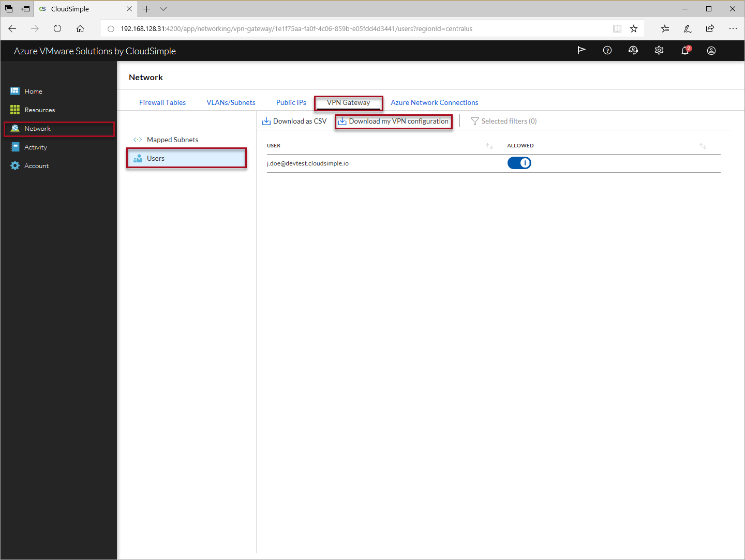
Task: Download the users list as CSV
Action: pos(294,120)
